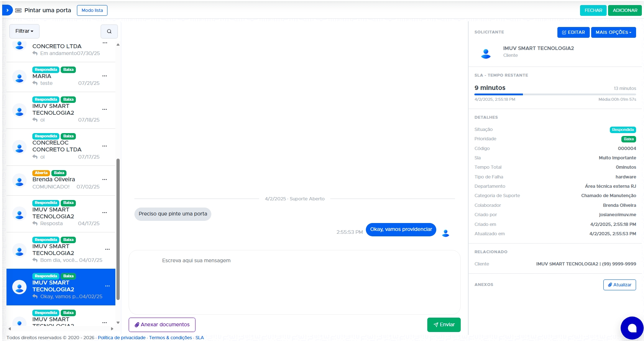Open the three-dot menu for the 04/17/25 ticket

pyautogui.click(x=105, y=213)
